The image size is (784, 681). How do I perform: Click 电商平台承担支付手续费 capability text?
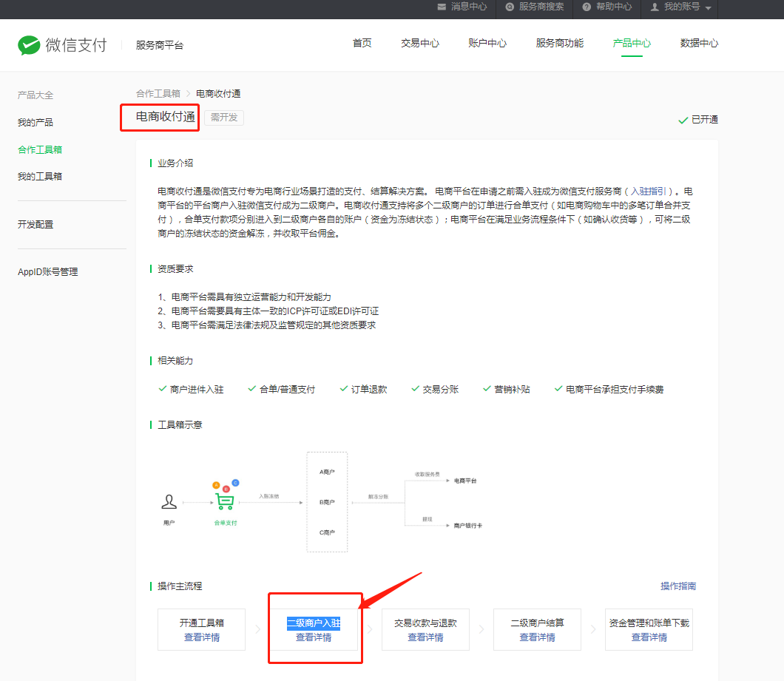[615, 390]
